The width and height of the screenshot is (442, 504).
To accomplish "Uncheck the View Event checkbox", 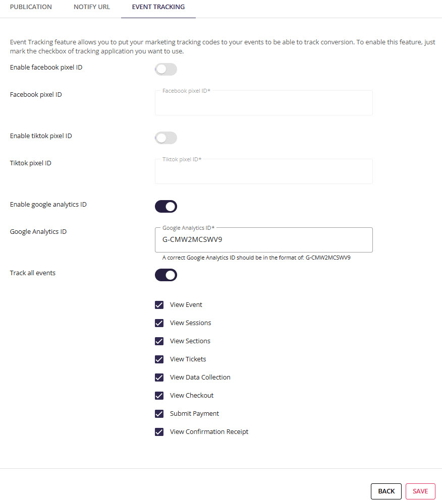I will pyautogui.click(x=159, y=305).
